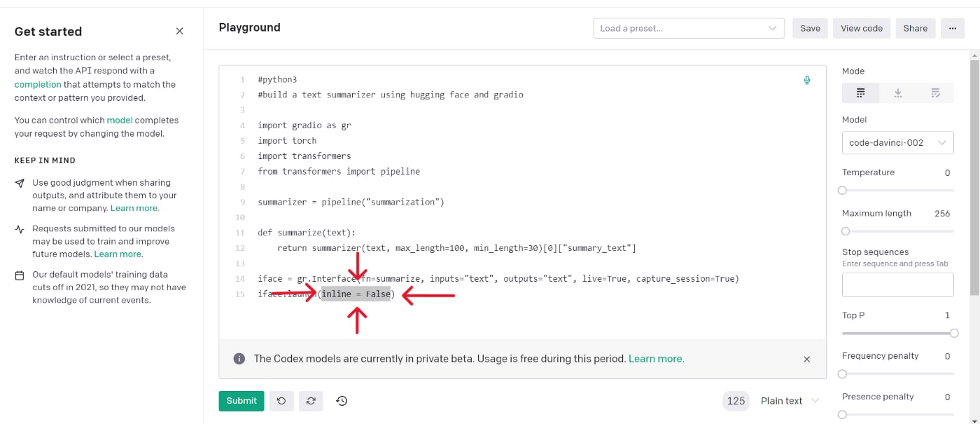Image resolution: width=980 pixels, height=424 pixels.
Task: Click the undo last icon
Action: pyautogui.click(x=281, y=401)
